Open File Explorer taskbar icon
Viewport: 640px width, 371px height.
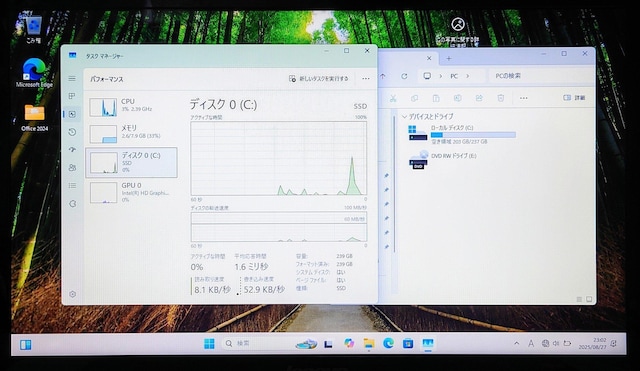coord(369,344)
